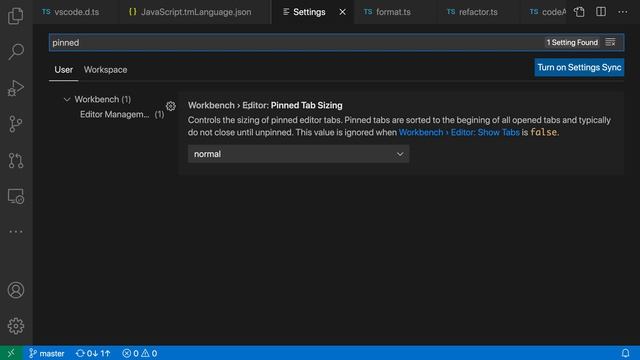Split the editor right
640x360 pixels.
[x=601, y=12]
